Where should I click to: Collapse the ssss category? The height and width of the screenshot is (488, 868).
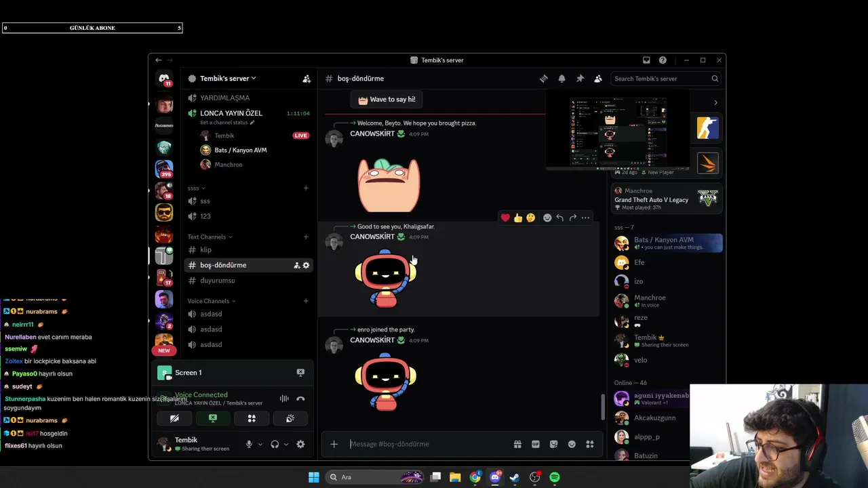(196, 188)
